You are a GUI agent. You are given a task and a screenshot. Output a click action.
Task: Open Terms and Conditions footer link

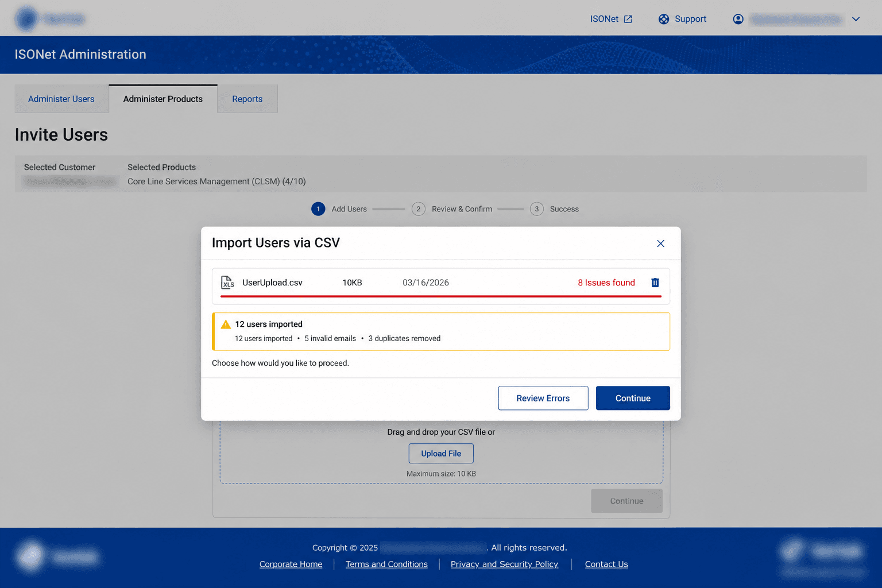pyautogui.click(x=386, y=564)
